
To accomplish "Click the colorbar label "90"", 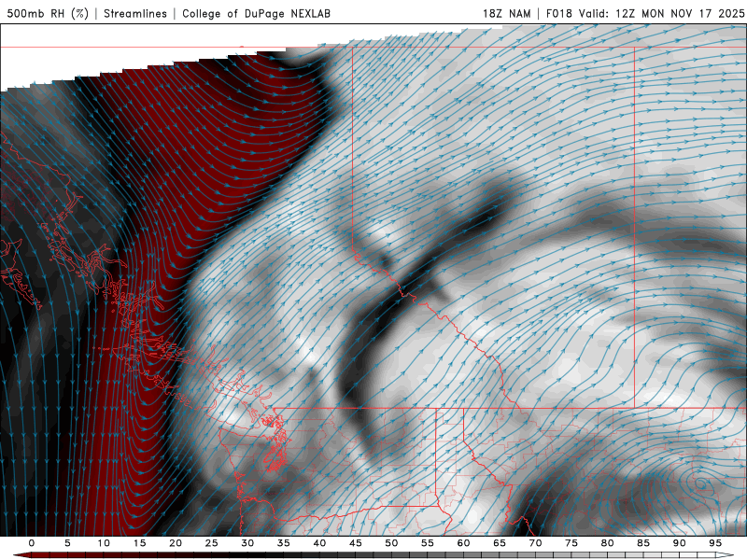I will coord(680,543).
